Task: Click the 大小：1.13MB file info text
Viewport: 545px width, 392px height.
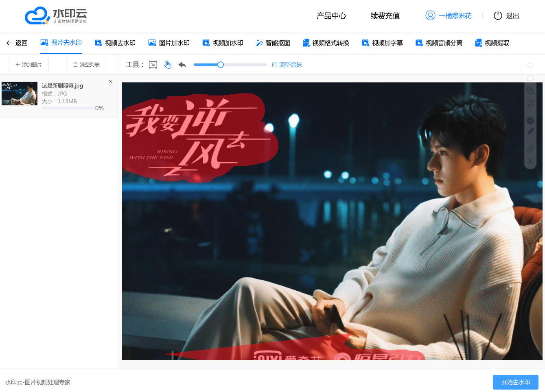Action: point(59,101)
